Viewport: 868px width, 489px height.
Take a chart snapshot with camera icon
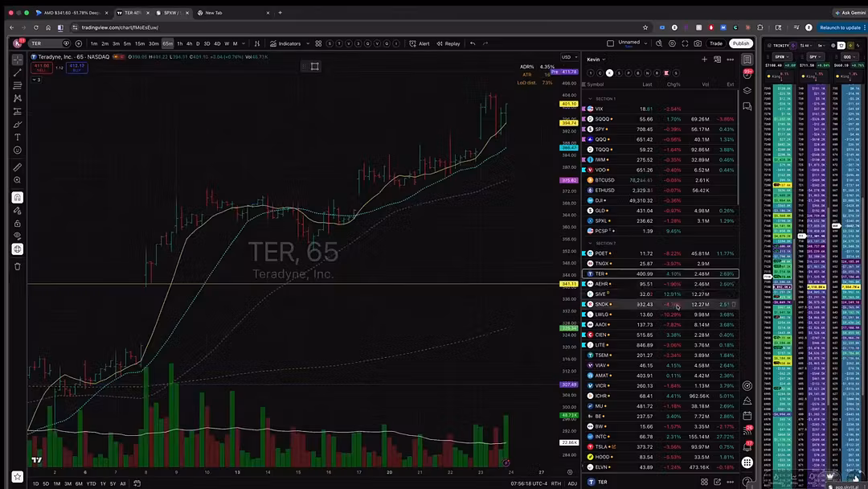click(x=698, y=43)
